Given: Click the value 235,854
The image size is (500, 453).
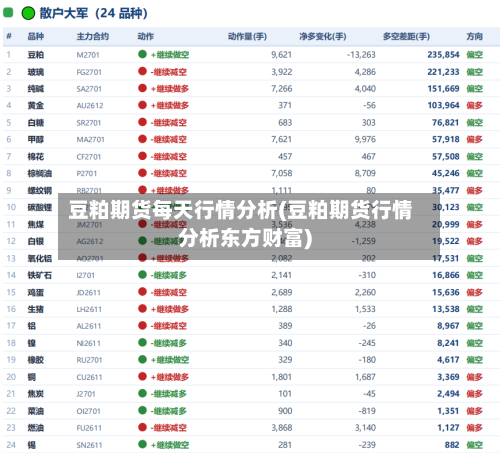Looking at the screenshot, I should click(443, 55).
